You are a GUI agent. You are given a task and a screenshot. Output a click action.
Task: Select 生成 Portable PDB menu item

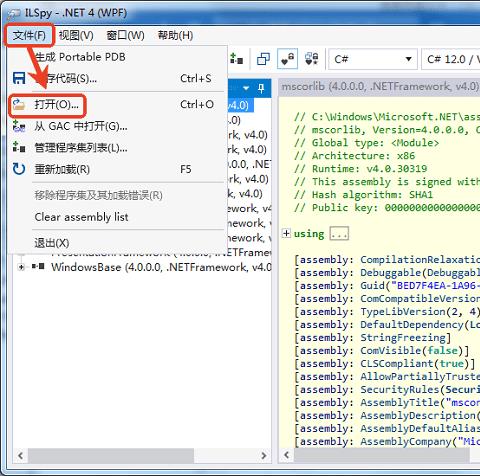click(x=80, y=57)
